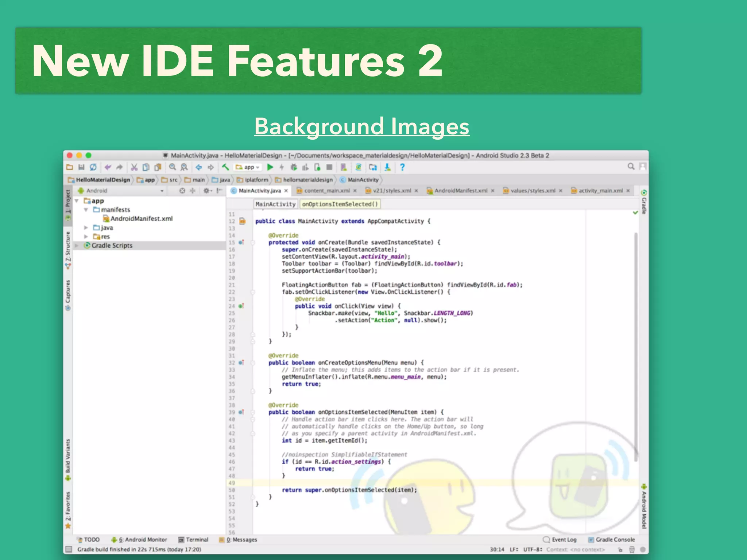Open the 6: Android Monitor tool window
Screen dimensions: 747x560
(x=139, y=540)
